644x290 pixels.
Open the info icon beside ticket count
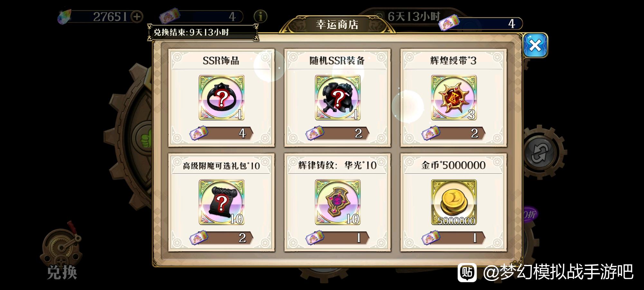(260, 16)
